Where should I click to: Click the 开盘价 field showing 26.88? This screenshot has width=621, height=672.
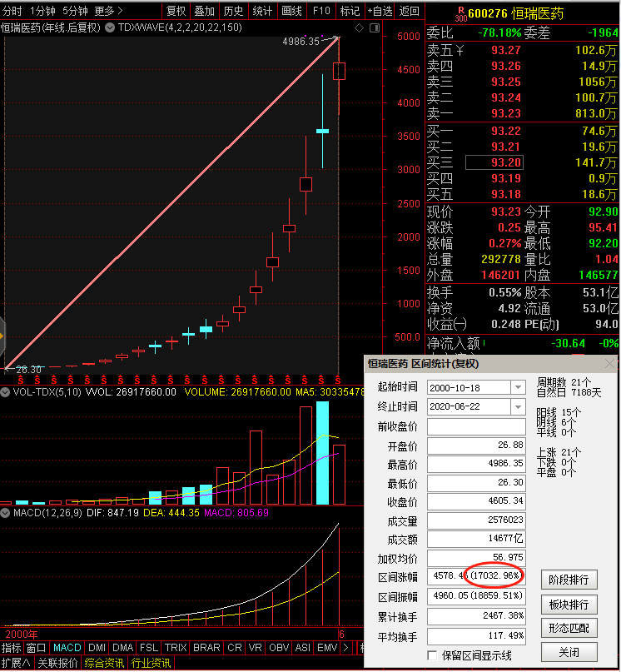click(476, 446)
